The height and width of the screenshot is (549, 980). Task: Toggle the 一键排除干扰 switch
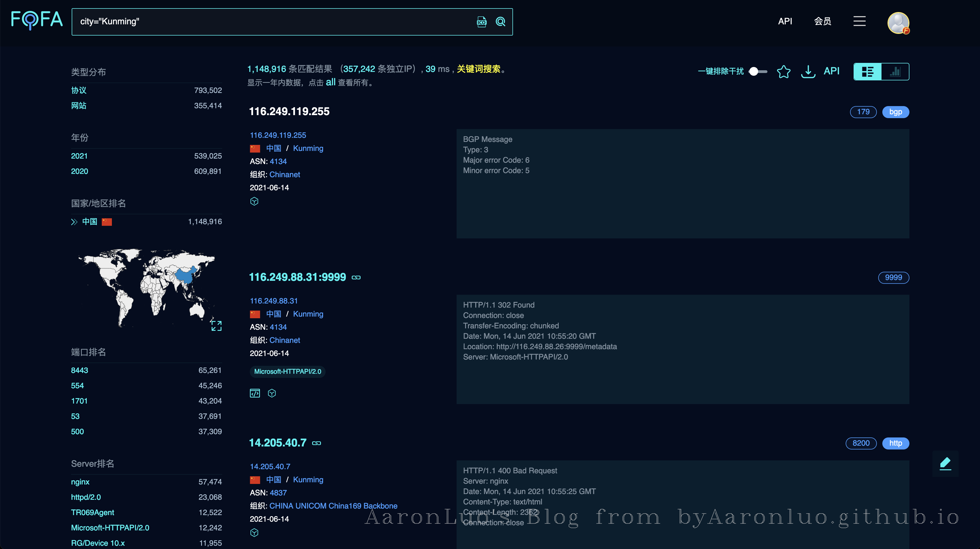tap(758, 71)
